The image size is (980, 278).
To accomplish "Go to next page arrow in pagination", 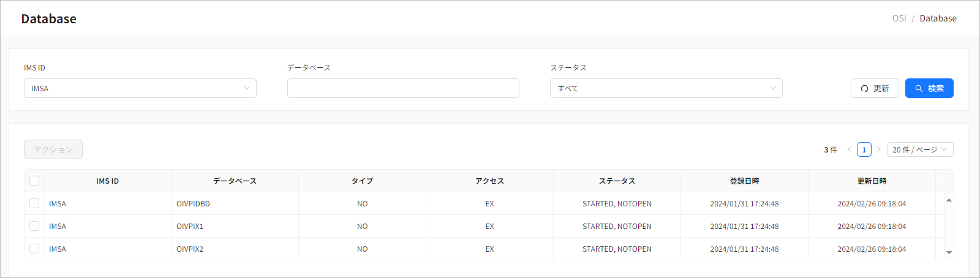I will coord(879,149).
